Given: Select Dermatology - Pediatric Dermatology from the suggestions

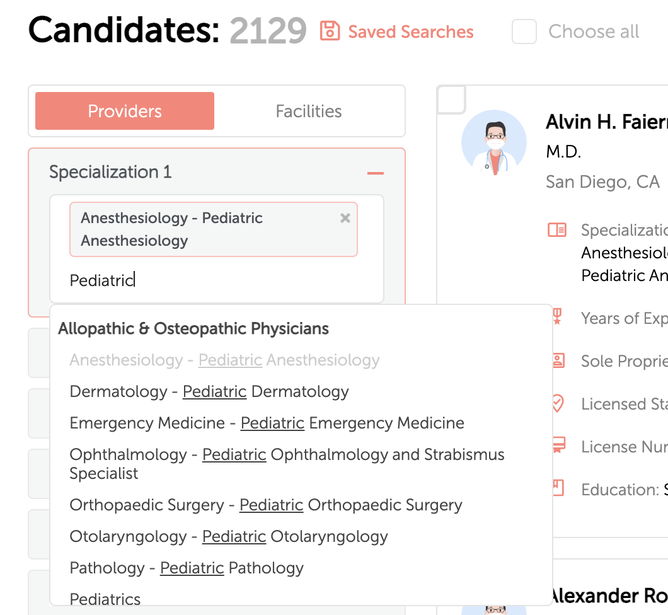Looking at the screenshot, I should (209, 391).
